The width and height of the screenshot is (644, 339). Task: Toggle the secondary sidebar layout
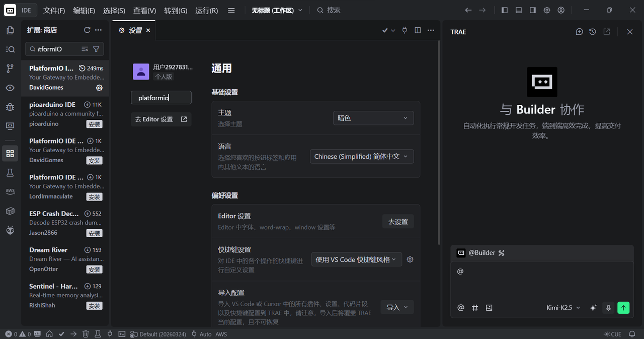[x=533, y=10]
